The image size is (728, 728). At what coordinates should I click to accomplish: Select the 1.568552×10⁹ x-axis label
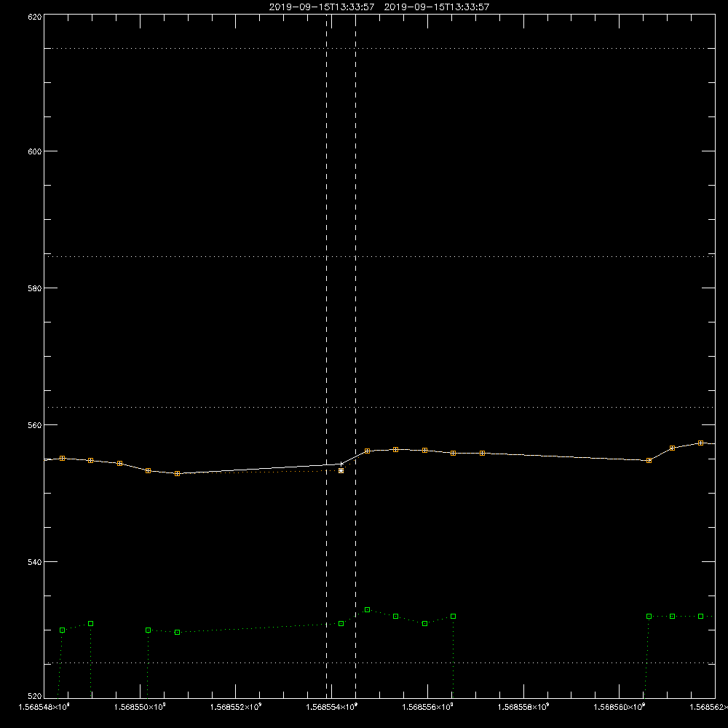(x=236, y=707)
